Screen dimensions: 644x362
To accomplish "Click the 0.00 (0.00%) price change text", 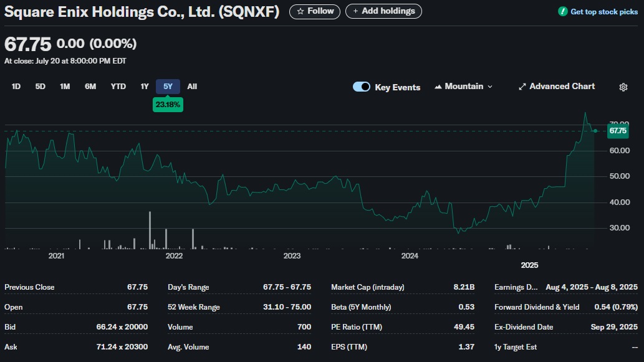I will click(97, 44).
